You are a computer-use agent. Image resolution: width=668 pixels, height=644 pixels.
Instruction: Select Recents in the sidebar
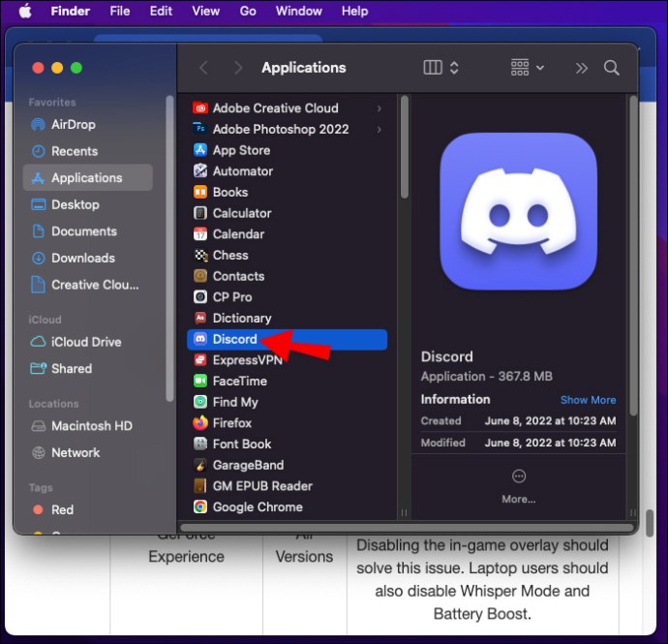tap(88, 151)
